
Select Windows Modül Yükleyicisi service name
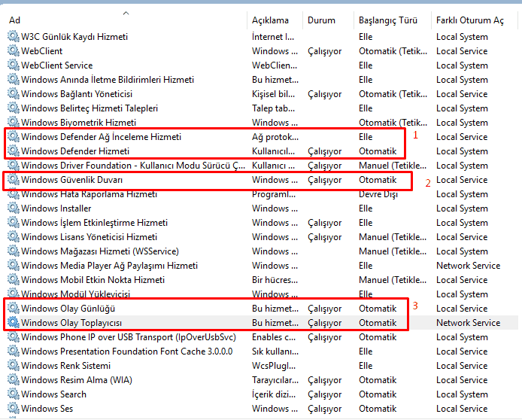[x=75, y=294]
